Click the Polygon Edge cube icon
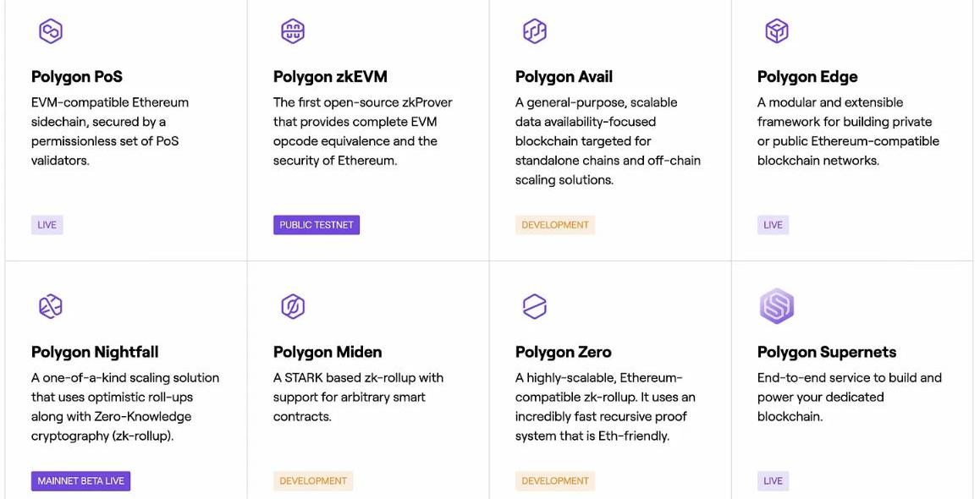Viewport: 980px width, 499px height. (x=777, y=31)
